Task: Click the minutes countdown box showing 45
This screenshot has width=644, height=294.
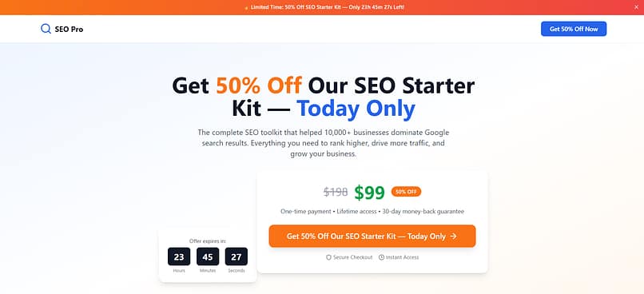Action: click(208, 256)
